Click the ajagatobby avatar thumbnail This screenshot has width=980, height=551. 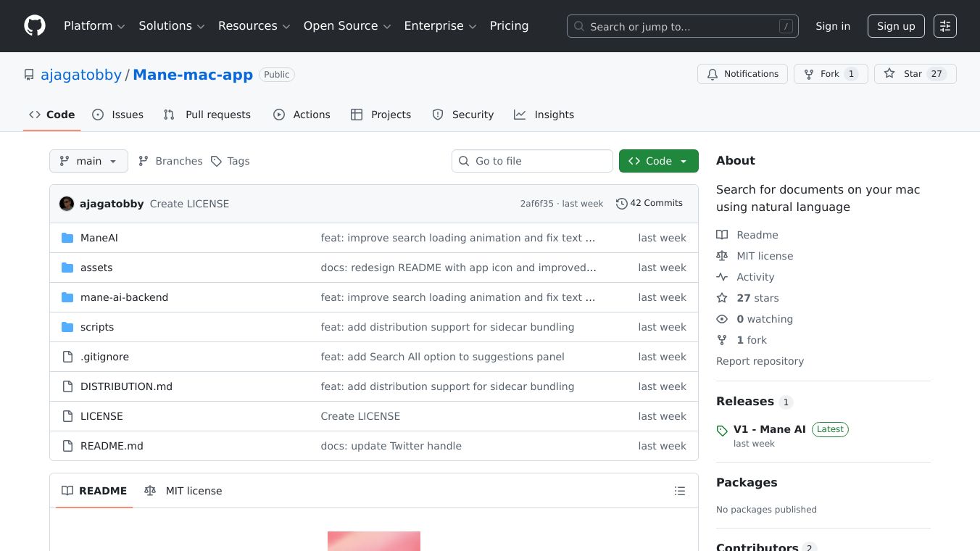[67, 204]
